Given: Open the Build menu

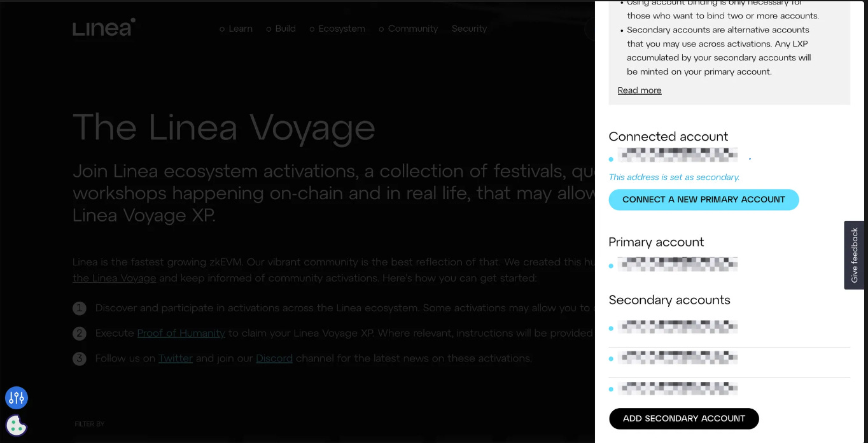Looking at the screenshot, I should [x=281, y=29].
